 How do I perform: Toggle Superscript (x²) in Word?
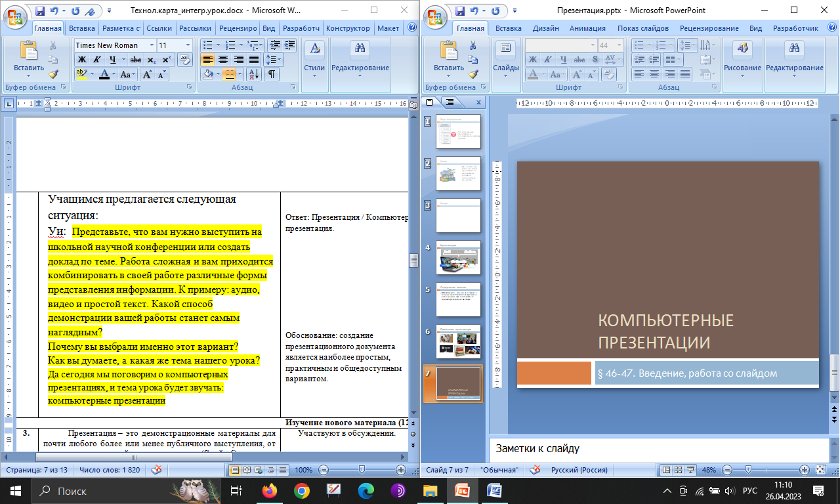[x=167, y=60]
